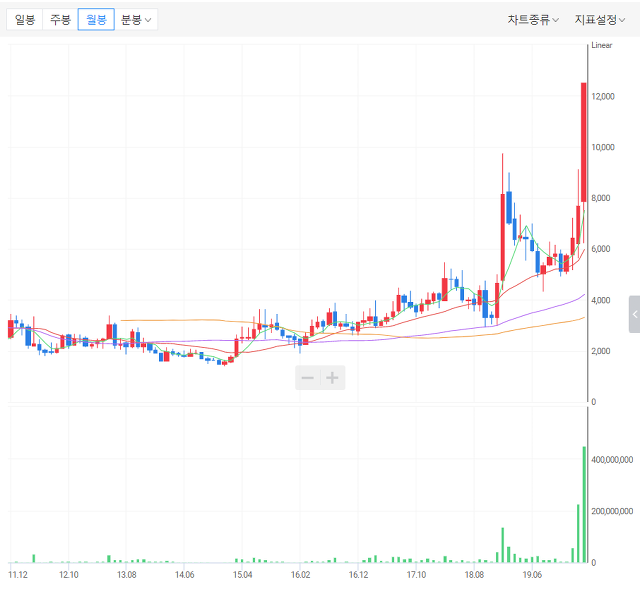The width and height of the screenshot is (640, 589).
Task: Select the 월봉 monthly chart tab
Action: coord(96,20)
